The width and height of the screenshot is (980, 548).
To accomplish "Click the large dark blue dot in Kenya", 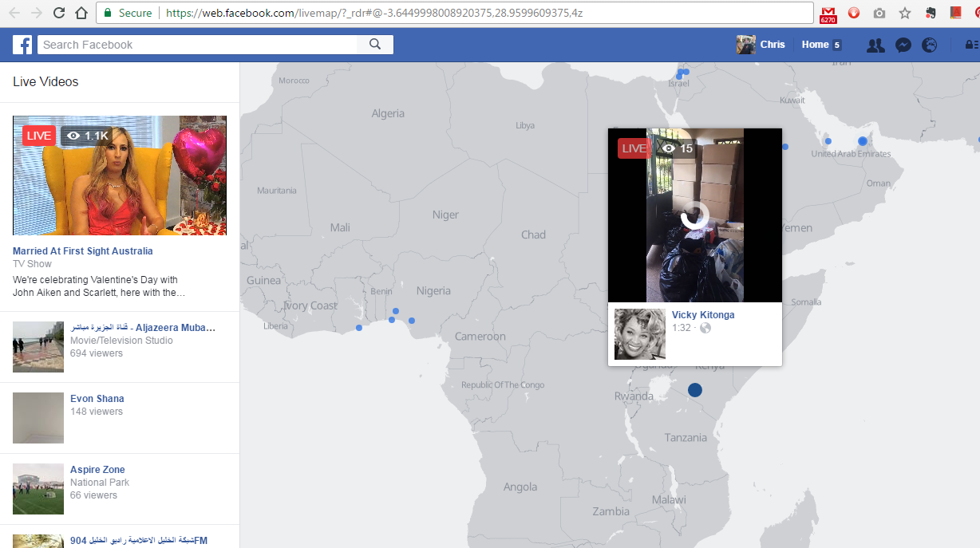I will (695, 390).
